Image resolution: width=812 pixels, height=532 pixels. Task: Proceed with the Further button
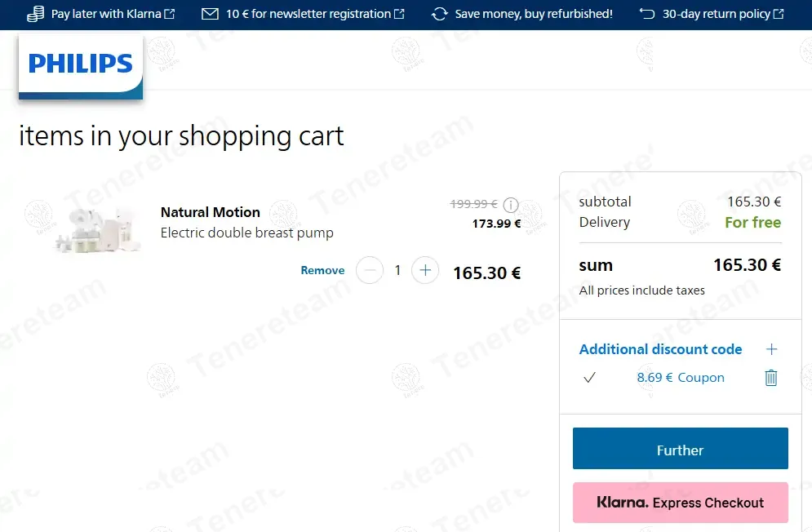click(x=681, y=449)
